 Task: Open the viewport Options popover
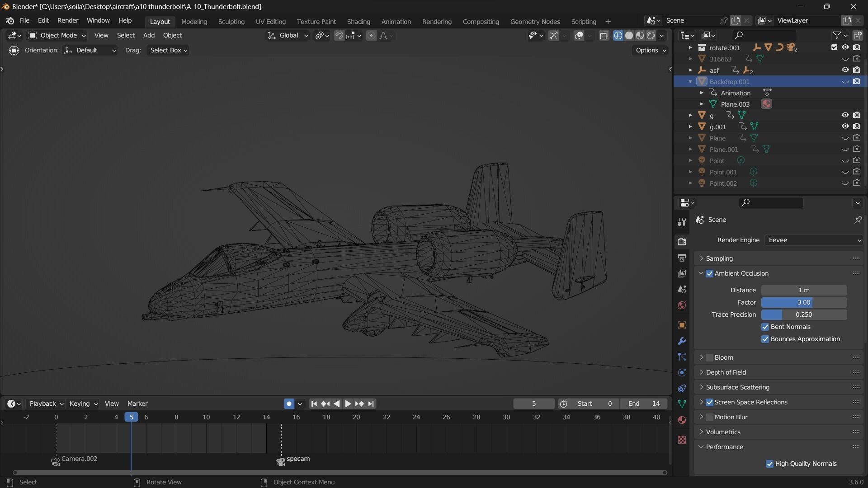point(650,50)
